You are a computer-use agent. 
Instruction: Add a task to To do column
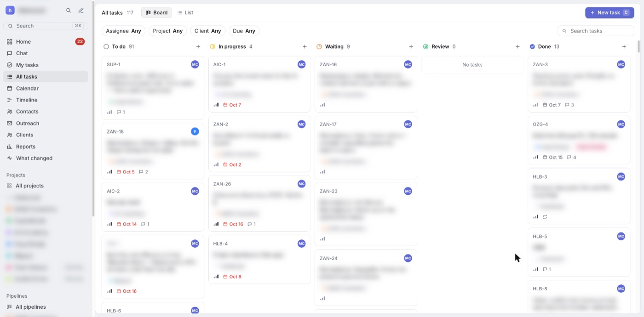[x=198, y=46]
